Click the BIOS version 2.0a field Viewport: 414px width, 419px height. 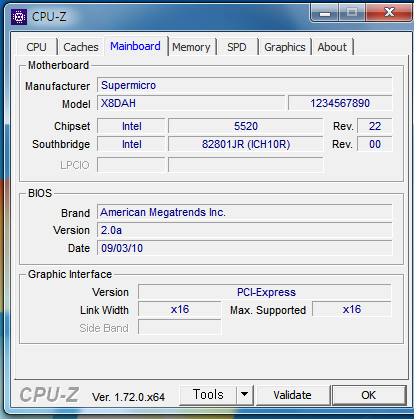245,230
